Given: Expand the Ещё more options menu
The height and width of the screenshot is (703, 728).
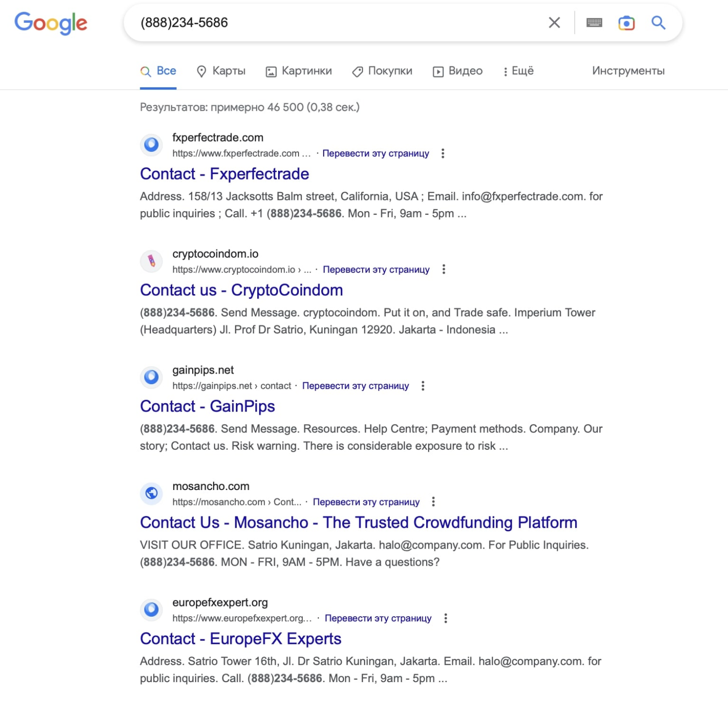Looking at the screenshot, I should (518, 71).
